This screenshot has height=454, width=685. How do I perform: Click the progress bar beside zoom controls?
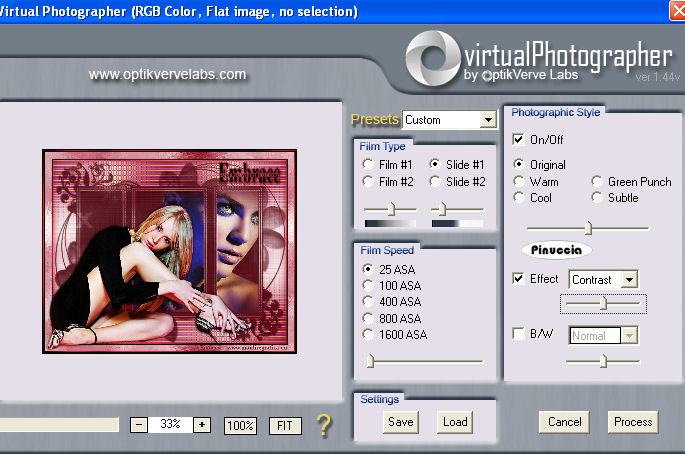[x=59, y=424]
